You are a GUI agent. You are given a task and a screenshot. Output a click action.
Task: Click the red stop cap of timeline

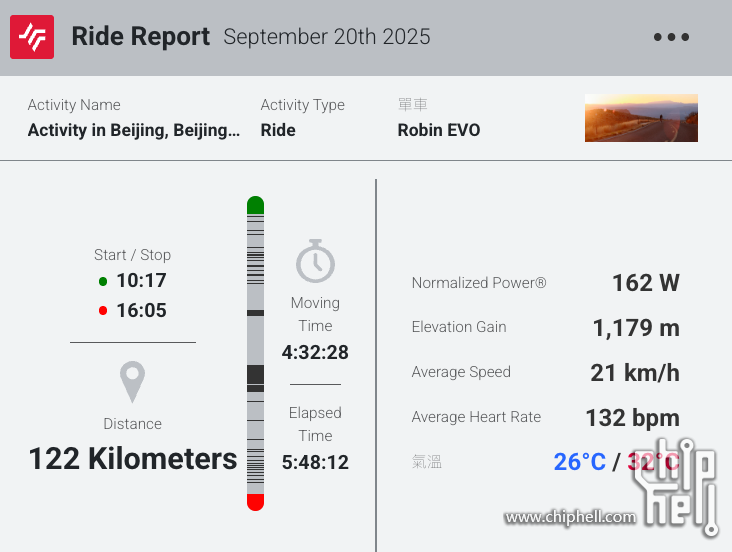255,502
